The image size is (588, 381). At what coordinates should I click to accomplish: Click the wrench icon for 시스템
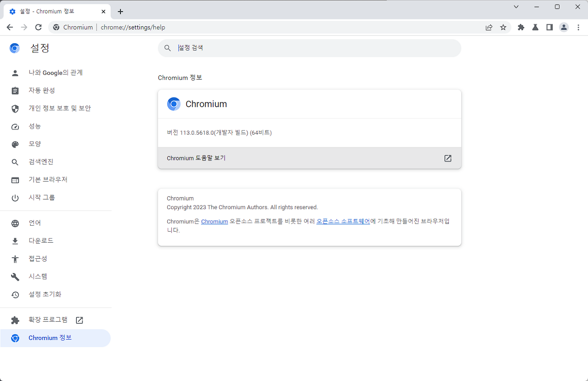click(x=15, y=277)
